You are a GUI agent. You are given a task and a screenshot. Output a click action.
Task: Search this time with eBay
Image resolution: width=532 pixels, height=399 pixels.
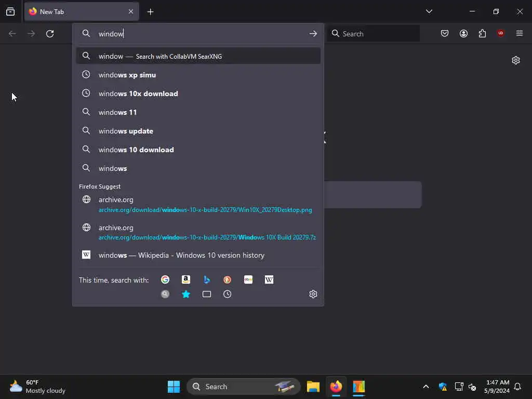pyautogui.click(x=248, y=280)
